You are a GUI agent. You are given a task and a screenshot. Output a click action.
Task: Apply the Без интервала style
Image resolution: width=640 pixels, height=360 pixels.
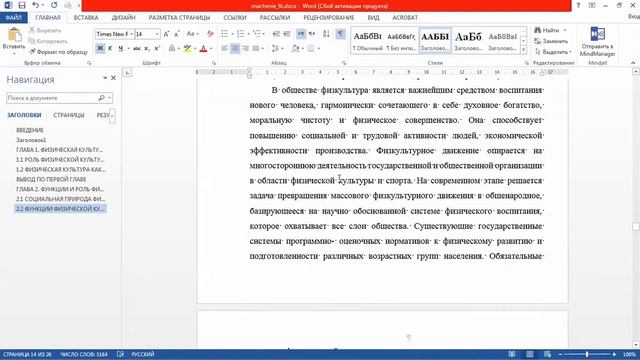[401, 40]
